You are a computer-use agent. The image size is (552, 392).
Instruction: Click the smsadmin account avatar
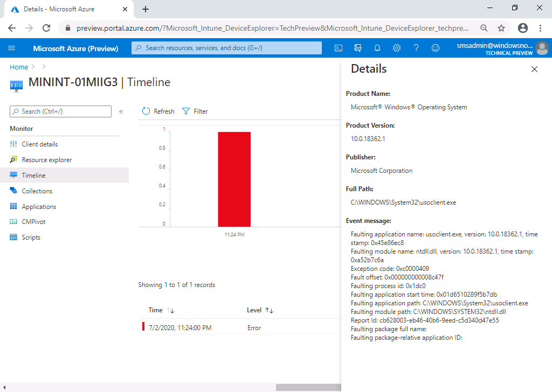pos(542,48)
